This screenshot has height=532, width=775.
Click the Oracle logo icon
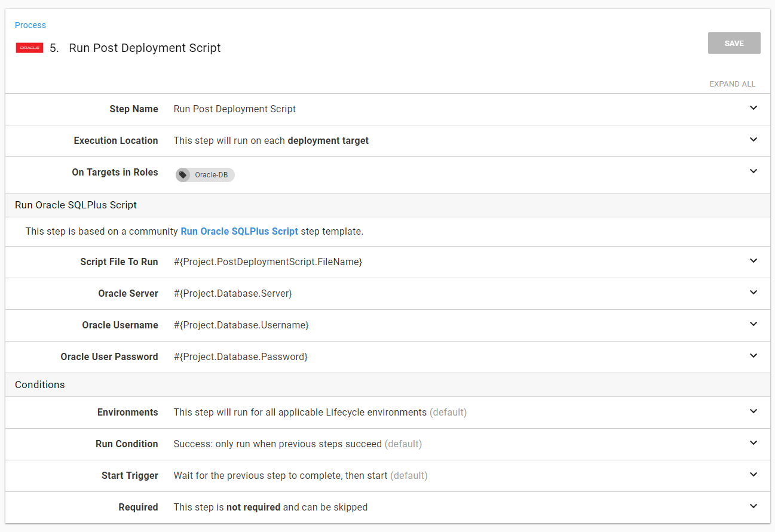tap(29, 48)
